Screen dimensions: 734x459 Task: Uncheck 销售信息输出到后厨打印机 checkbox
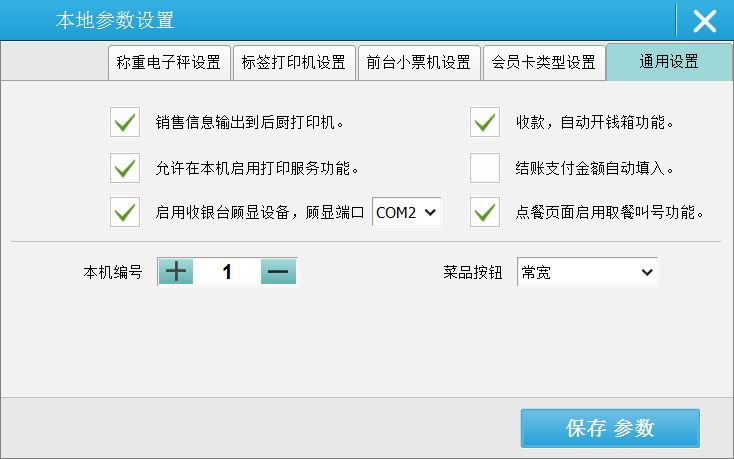click(125, 123)
